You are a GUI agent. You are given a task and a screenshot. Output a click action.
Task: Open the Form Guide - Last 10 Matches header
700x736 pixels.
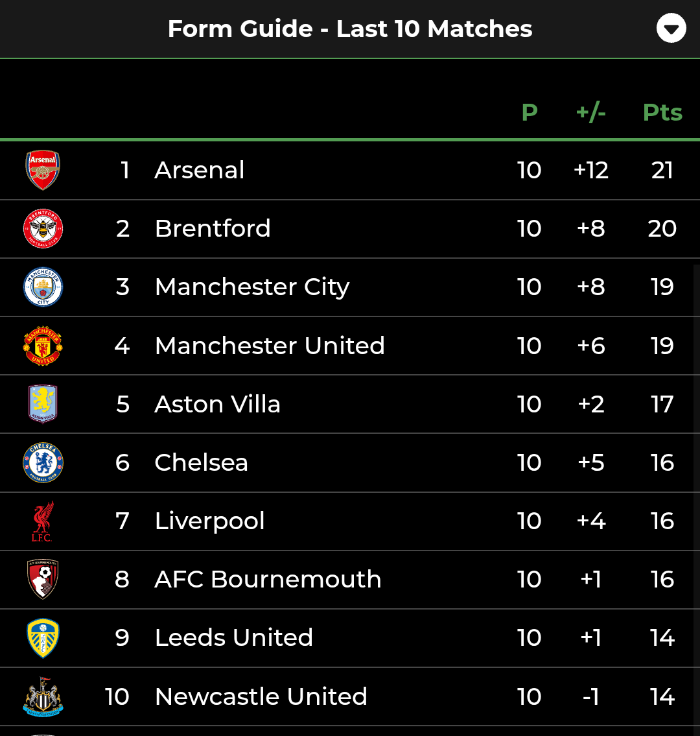pyautogui.click(x=350, y=29)
